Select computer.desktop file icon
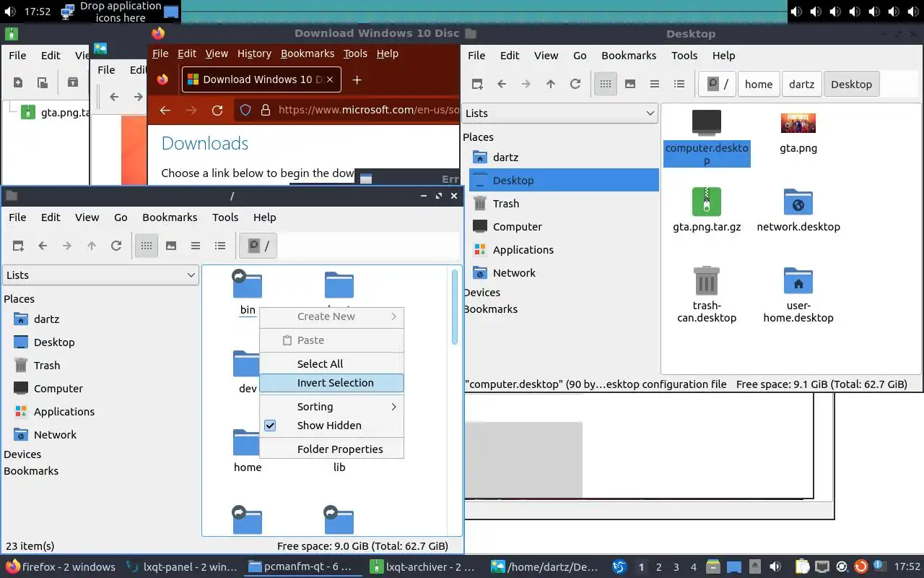 point(707,123)
